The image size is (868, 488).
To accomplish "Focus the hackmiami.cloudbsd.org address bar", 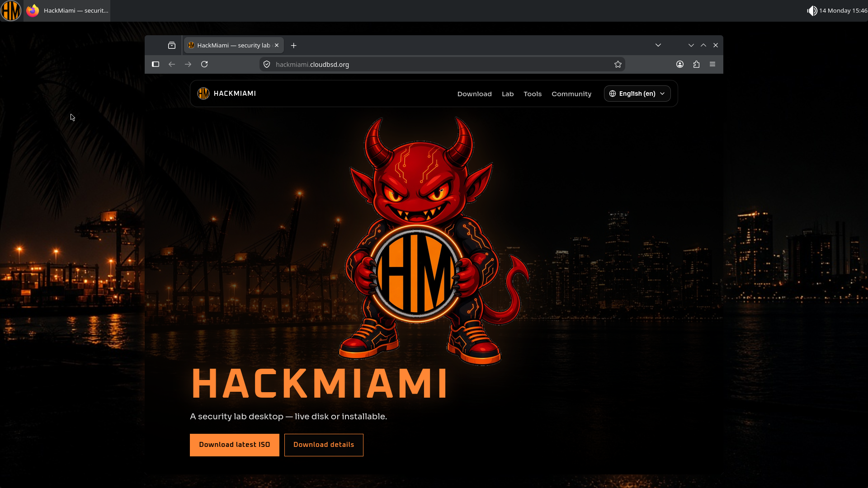I will coord(442,64).
